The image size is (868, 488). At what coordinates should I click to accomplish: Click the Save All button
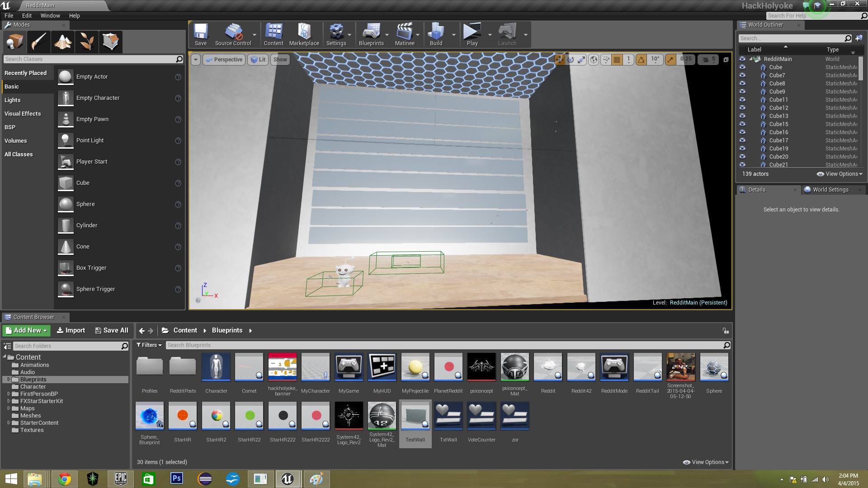click(112, 330)
